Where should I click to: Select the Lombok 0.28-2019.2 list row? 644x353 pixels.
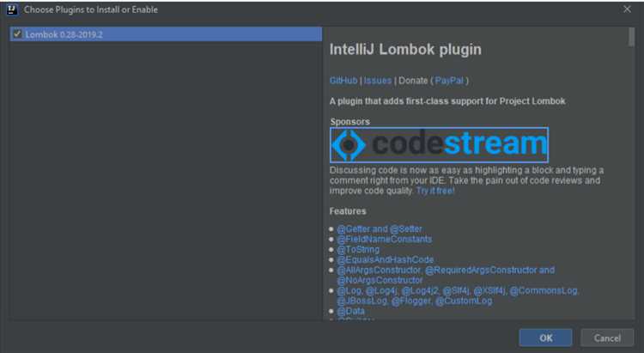point(166,34)
